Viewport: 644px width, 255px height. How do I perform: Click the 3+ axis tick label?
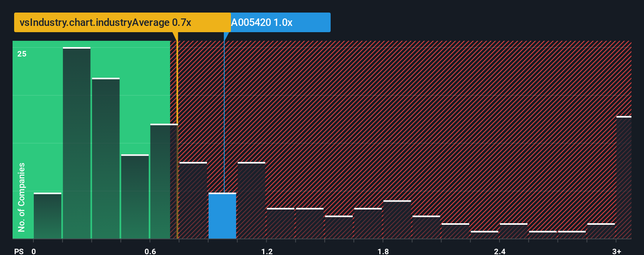point(617,251)
